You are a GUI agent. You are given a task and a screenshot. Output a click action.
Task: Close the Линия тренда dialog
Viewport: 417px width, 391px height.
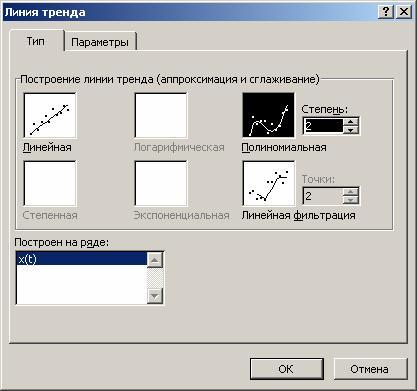(404, 12)
